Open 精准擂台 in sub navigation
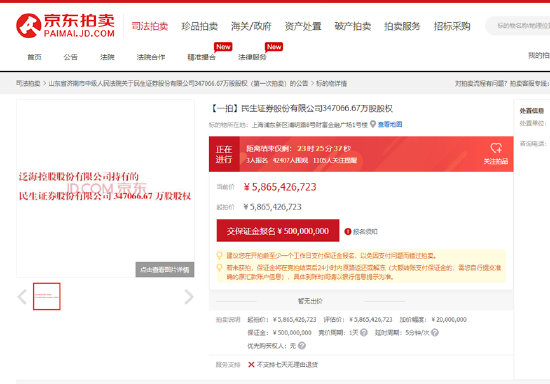Image resolution: width=550 pixels, height=384 pixels. (201, 57)
